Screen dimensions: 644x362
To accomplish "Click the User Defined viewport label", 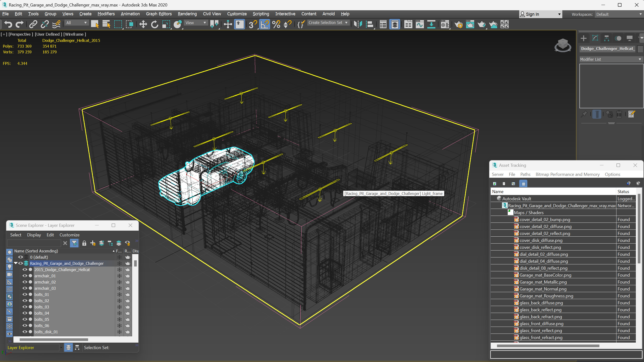I will pos(48,34).
